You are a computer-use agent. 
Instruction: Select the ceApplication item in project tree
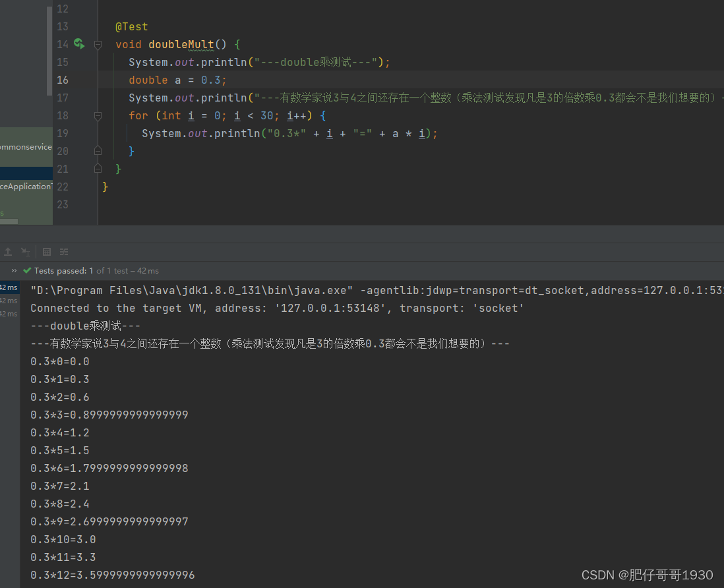click(26, 187)
